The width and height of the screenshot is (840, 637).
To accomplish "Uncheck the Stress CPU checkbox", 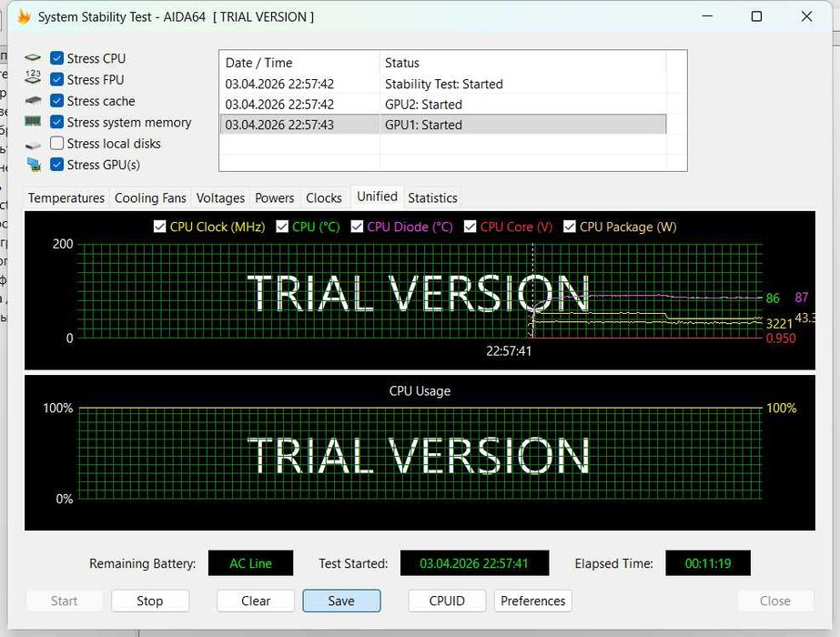I will click(56, 58).
